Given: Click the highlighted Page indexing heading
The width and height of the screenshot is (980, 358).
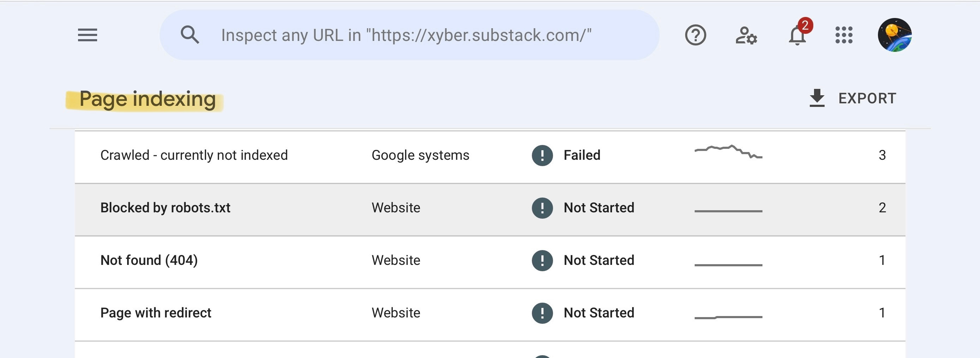Looking at the screenshot, I should pos(147,99).
